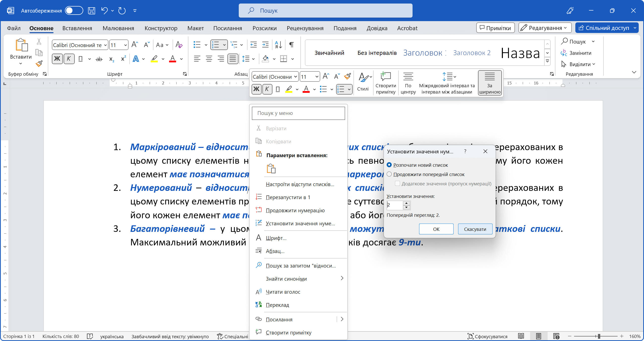644x341 pixels.
Task: Click the Strikethrough icon in the ribbon
Action: click(99, 59)
